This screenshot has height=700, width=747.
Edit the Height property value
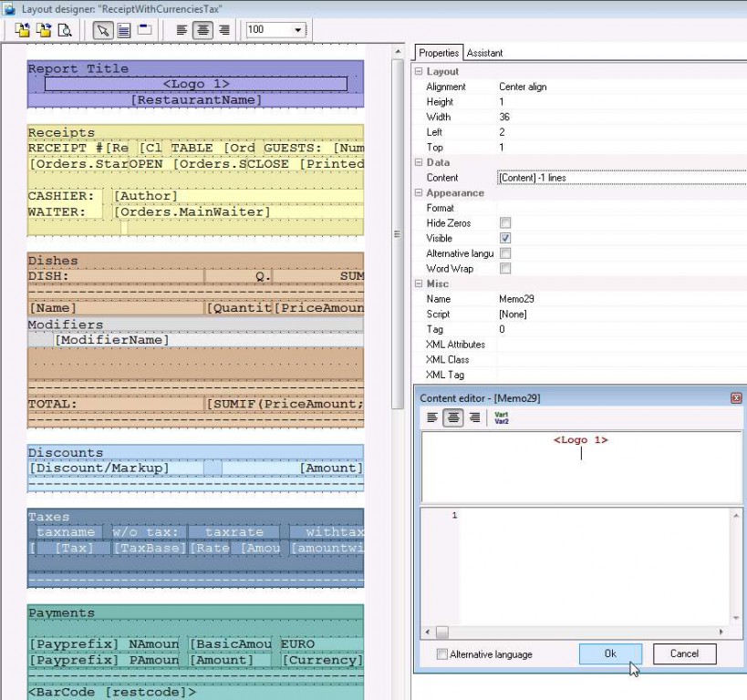[x=622, y=102]
